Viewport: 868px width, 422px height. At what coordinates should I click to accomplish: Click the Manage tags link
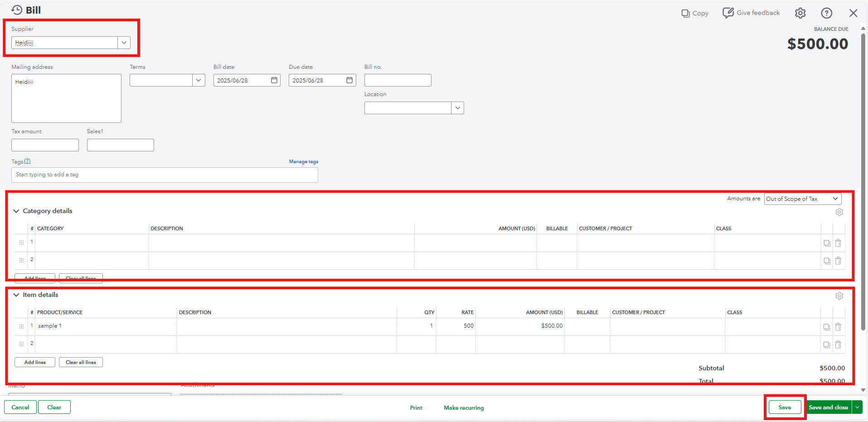[303, 162]
